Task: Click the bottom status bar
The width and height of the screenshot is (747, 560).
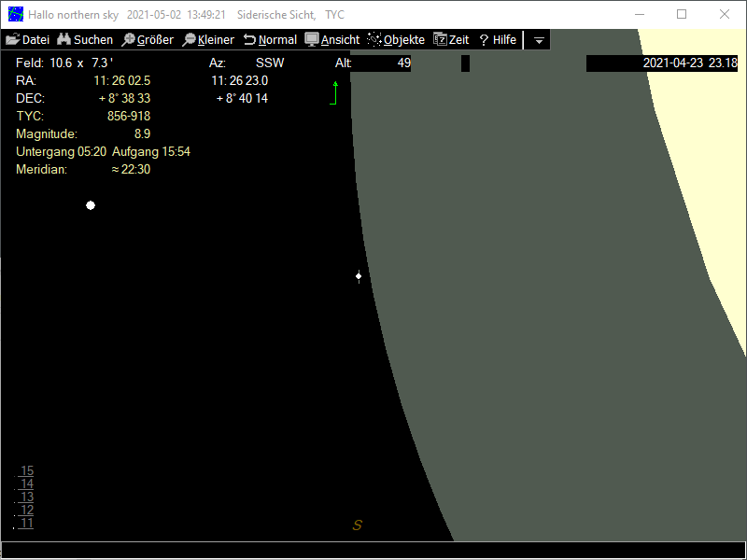Action: 373,550
